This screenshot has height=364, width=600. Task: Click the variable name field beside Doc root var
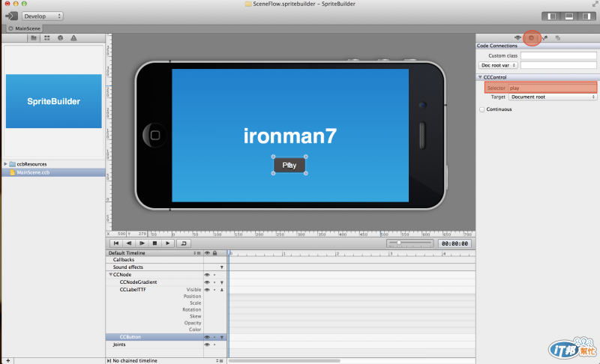tap(558, 65)
